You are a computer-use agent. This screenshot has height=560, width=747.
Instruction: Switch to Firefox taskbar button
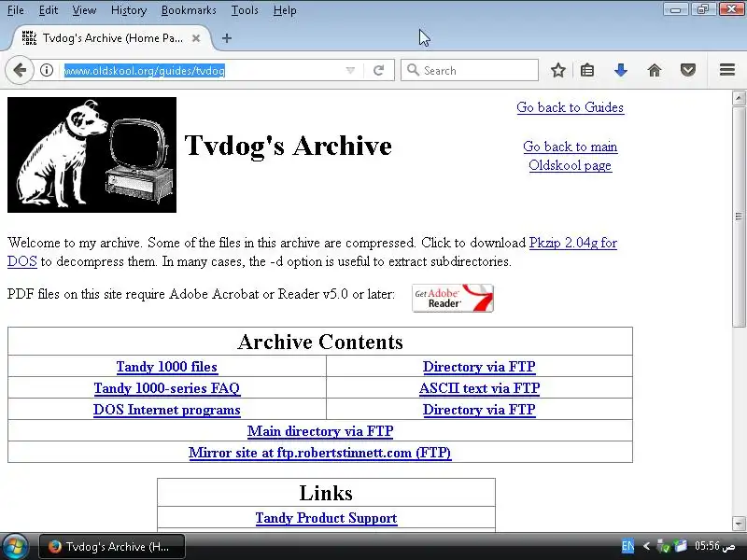[x=111, y=547]
